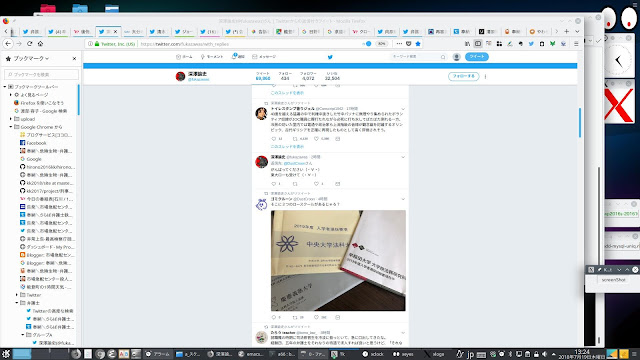Open the more options dots beside フォローする
Image resolution: width=640 pixels, height=360 pixels.
click(x=485, y=76)
